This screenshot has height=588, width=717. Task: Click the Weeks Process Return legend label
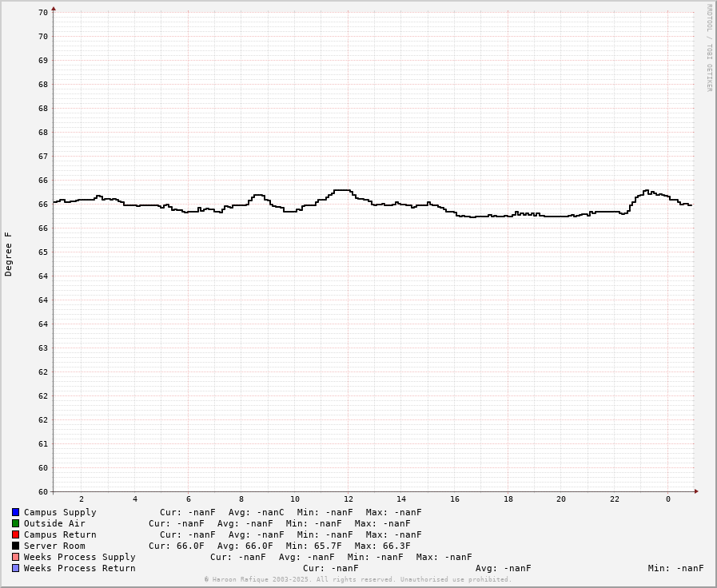coord(79,568)
